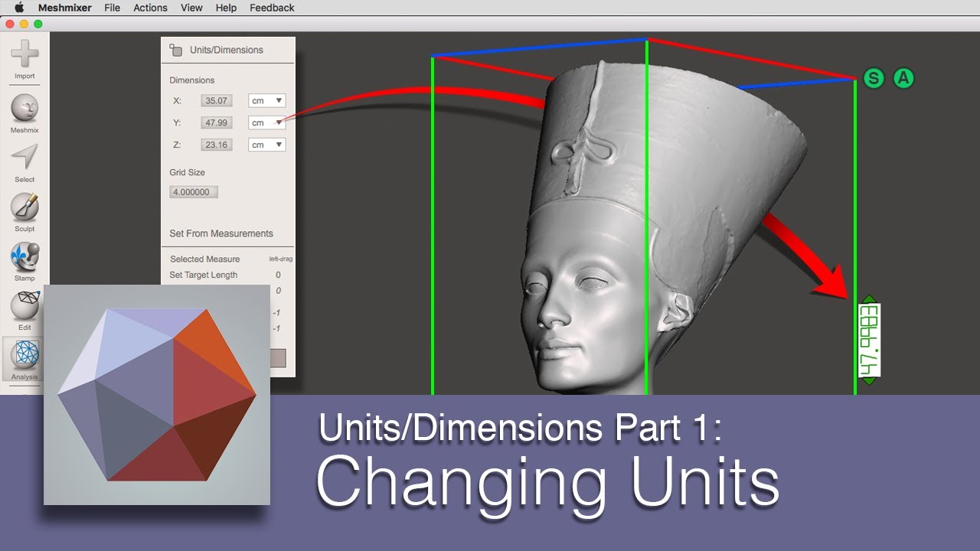Click the Y dimension field 47.99
Viewport: 980px width, 551px height.
point(216,122)
